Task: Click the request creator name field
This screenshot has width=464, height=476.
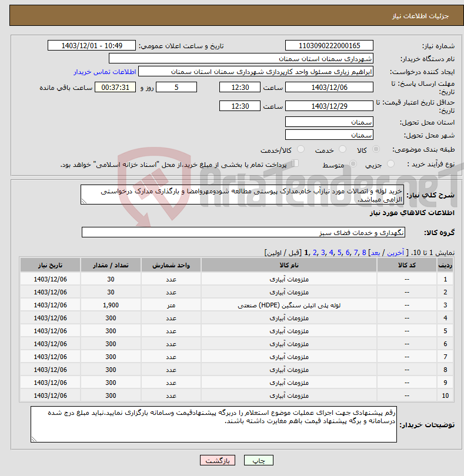Action: coord(256,71)
